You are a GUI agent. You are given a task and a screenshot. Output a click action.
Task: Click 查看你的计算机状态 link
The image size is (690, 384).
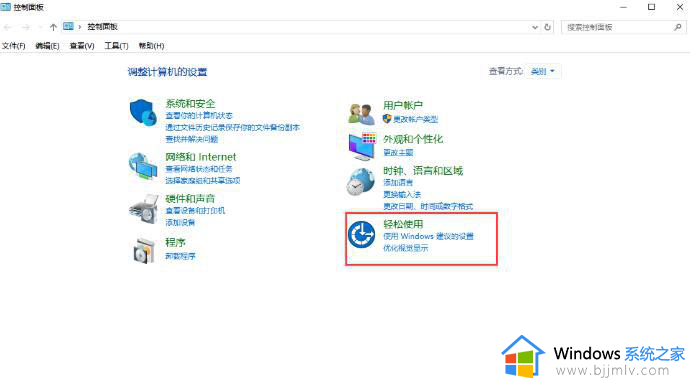(x=199, y=115)
